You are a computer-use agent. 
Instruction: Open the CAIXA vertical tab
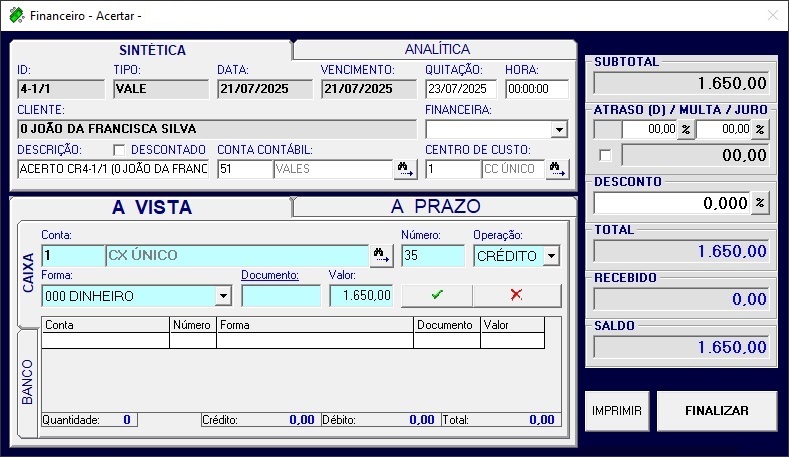click(28, 272)
